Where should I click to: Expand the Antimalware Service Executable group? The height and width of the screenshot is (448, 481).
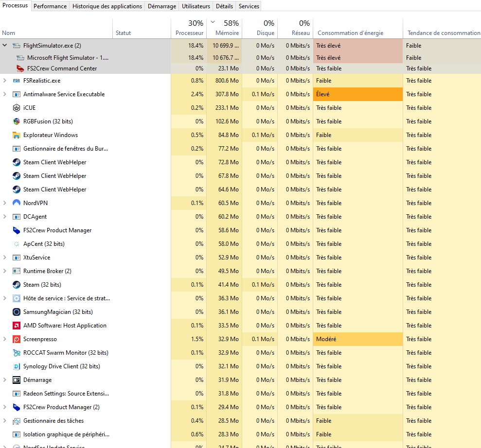click(4, 94)
